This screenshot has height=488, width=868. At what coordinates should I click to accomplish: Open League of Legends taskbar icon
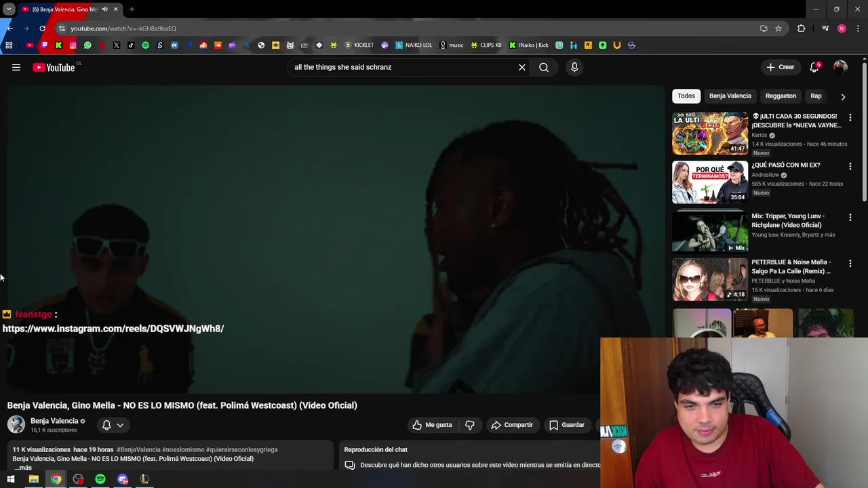[x=144, y=479]
